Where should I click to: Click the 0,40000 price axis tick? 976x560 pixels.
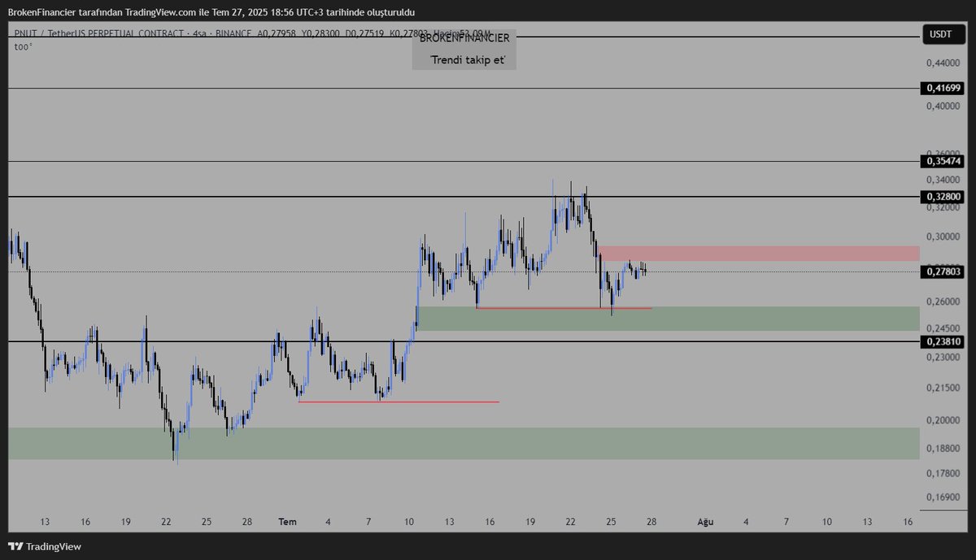click(944, 106)
